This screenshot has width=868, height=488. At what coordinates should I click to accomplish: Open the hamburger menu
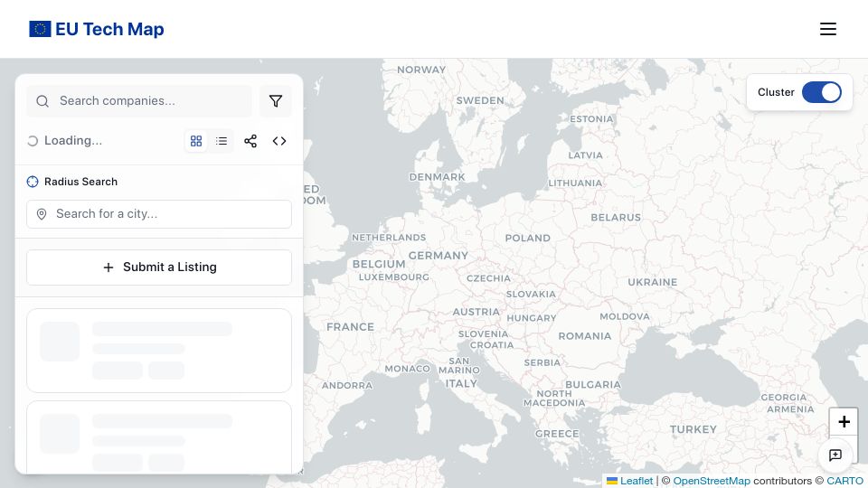click(x=827, y=29)
